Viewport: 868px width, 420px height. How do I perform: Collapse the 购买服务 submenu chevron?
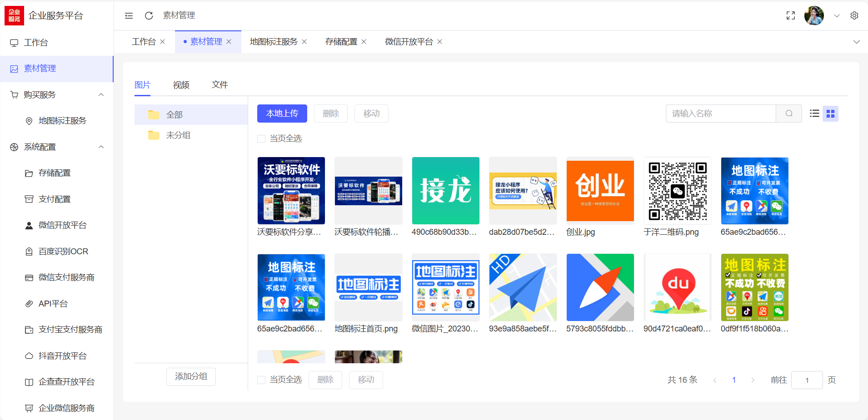(x=101, y=95)
